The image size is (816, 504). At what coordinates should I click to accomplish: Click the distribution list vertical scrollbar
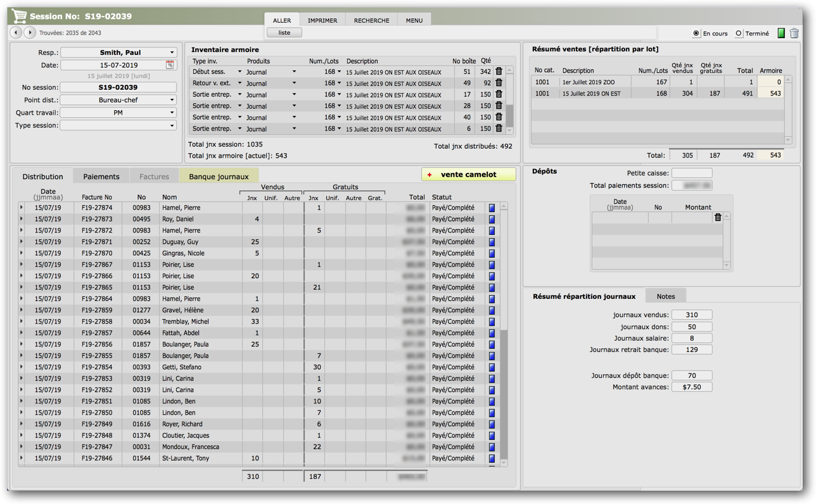pos(504,334)
